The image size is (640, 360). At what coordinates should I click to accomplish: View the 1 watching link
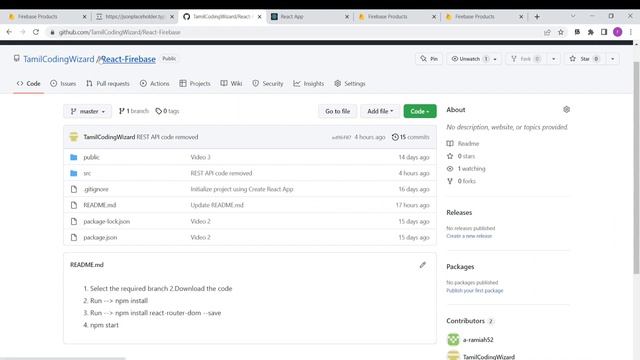[x=466, y=169]
